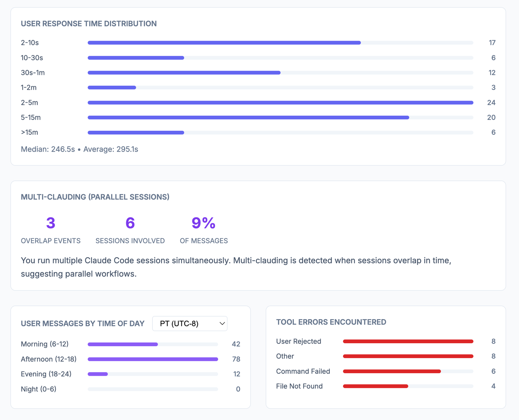
Task: Click the User Rejected red bar
Action: tap(408, 341)
